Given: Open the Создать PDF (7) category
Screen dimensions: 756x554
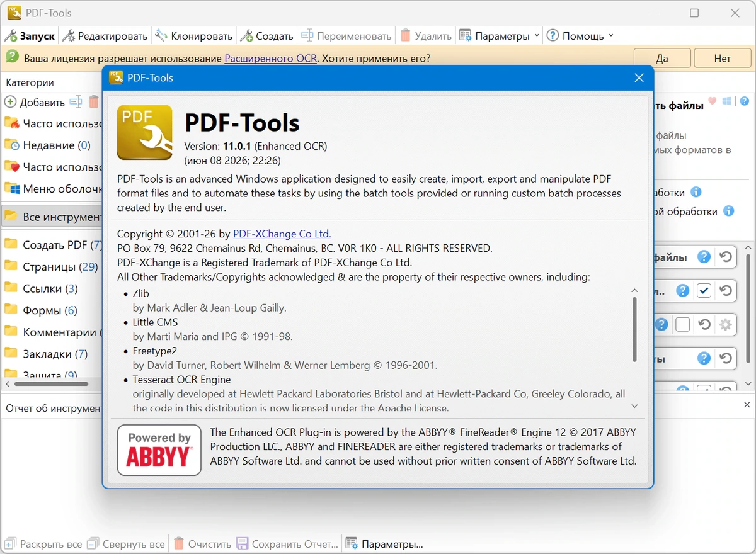Looking at the screenshot, I should (52, 245).
